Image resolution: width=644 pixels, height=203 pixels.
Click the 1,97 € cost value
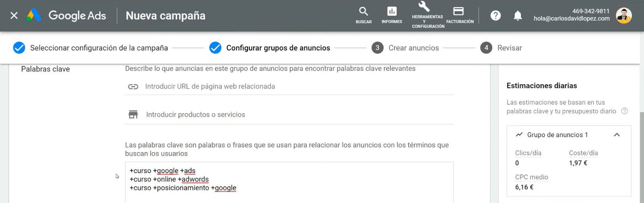point(578,163)
